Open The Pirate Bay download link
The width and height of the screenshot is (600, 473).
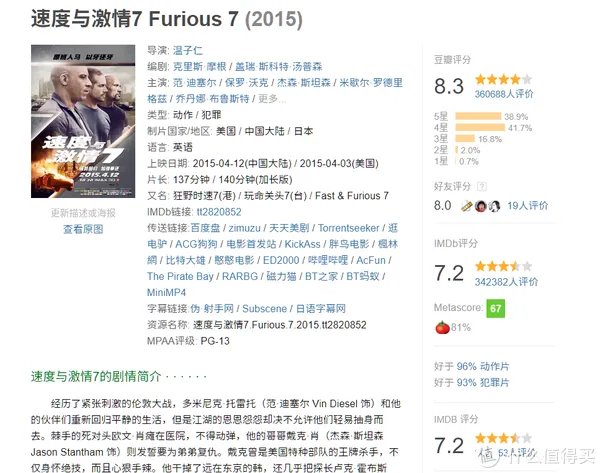point(180,276)
